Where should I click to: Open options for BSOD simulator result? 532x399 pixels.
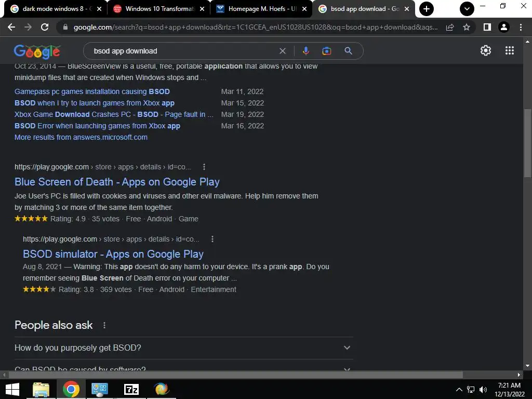pyautogui.click(x=212, y=239)
